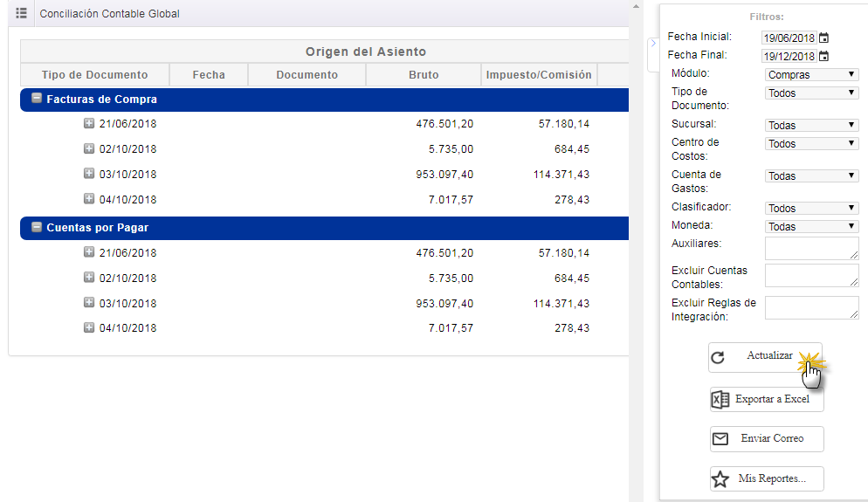The image size is (868, 502).
Task: Open calendar picker for Fecha Final
Action: pyautogui.click(x=823, y=57)
